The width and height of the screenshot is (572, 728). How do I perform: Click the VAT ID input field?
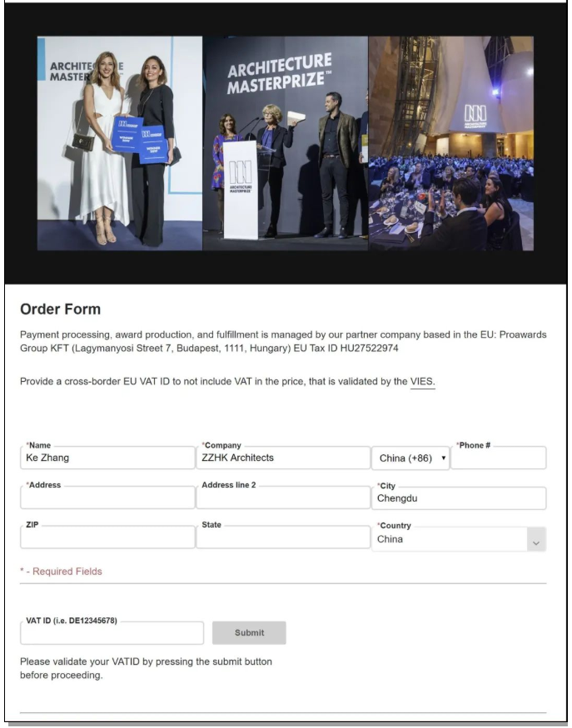click(112, 633)
